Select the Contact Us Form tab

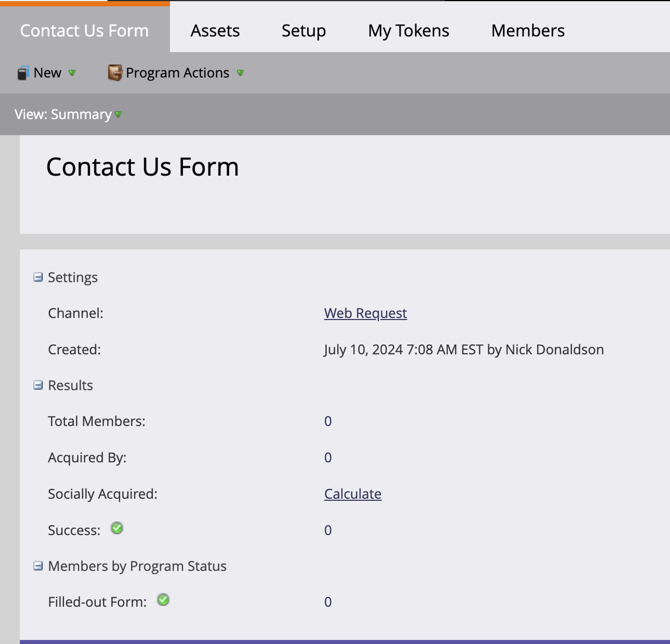[84, 31]
